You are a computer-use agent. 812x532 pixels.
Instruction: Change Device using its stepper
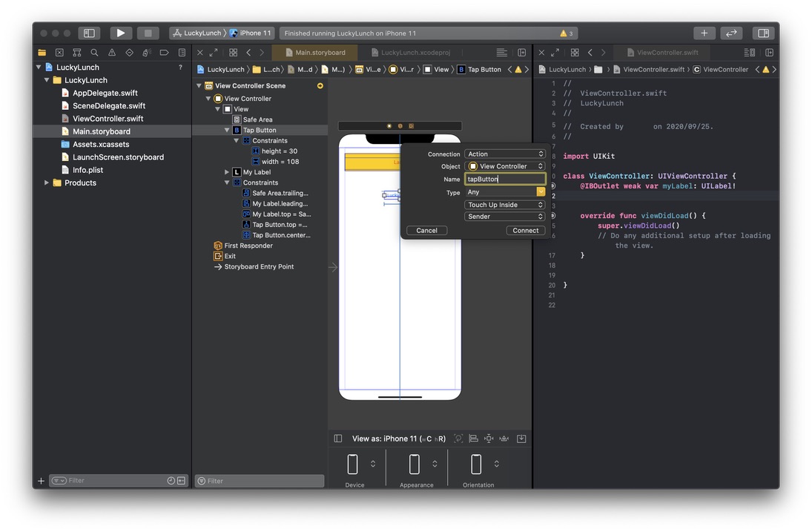[x=373, y=464]
